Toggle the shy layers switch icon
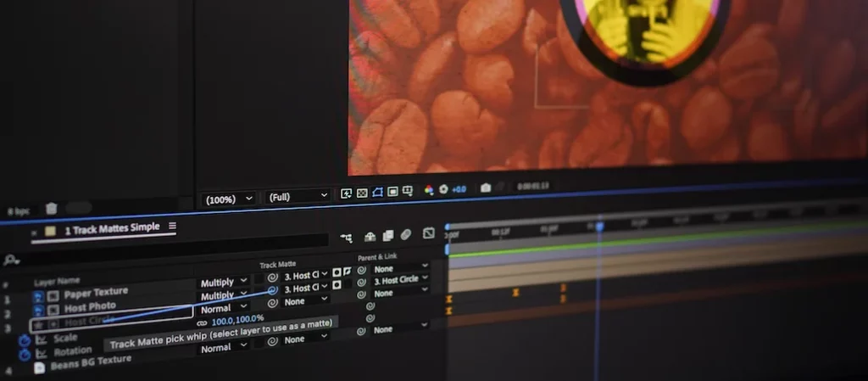Viewport: 868px width, 381px height. (370, 237)
